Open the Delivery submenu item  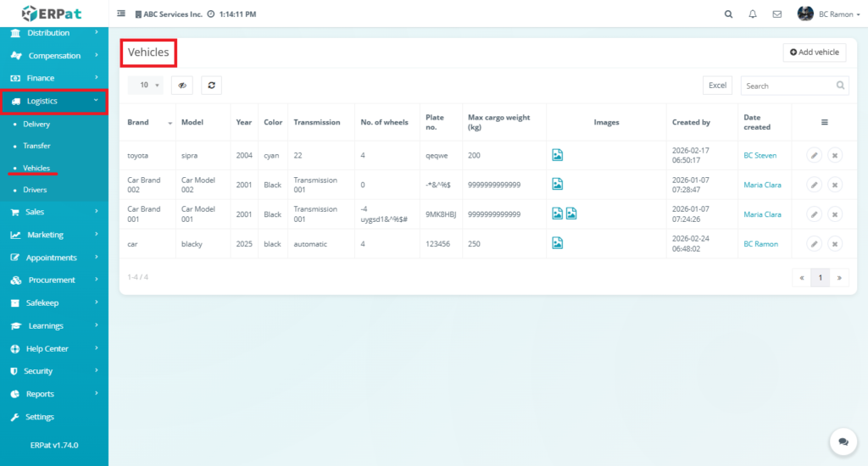pos(36,125)
